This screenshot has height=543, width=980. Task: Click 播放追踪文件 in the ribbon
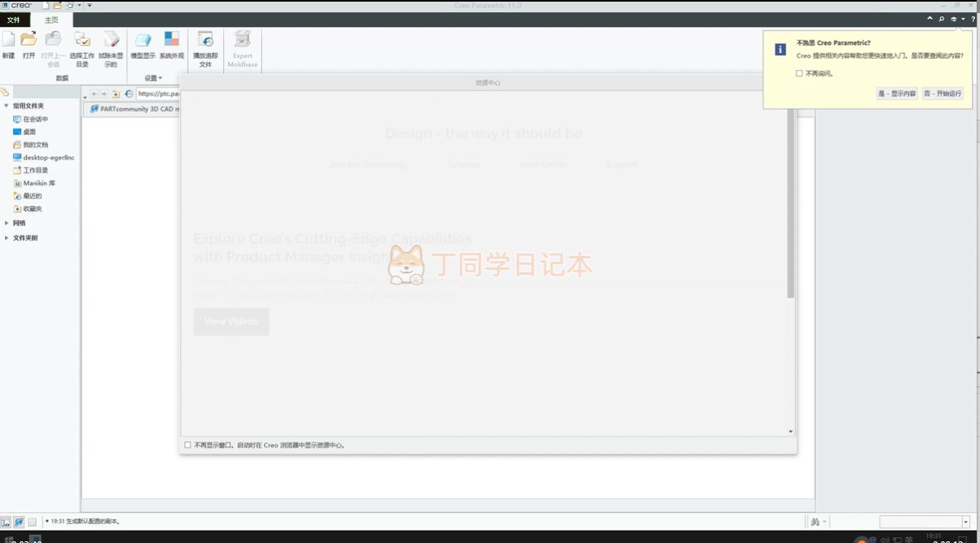[205, 49]
